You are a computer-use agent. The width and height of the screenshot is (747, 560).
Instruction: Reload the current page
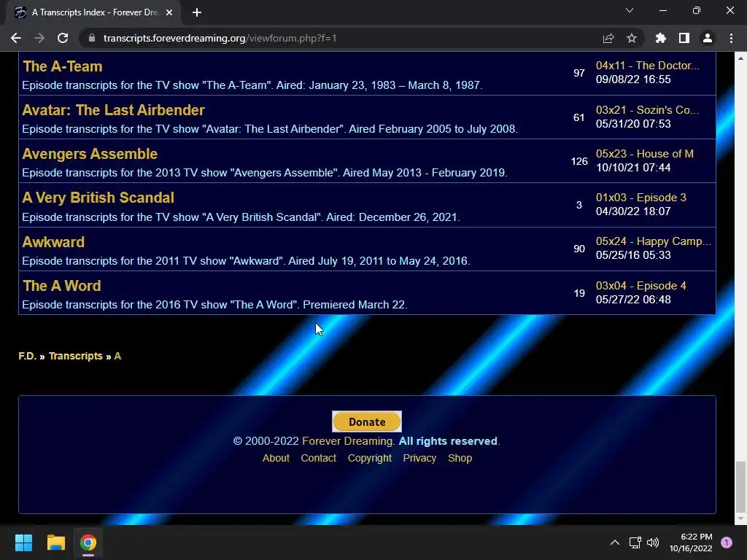(x=63, y=38)
